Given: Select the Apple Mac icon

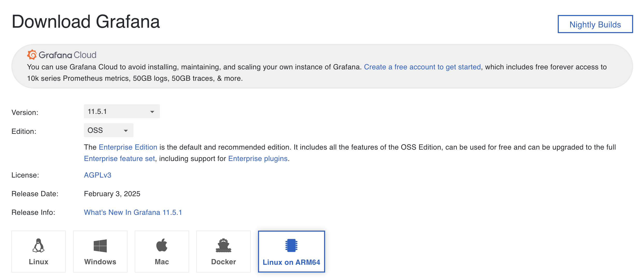Looking at the screenshot, I should pos(162,245).
